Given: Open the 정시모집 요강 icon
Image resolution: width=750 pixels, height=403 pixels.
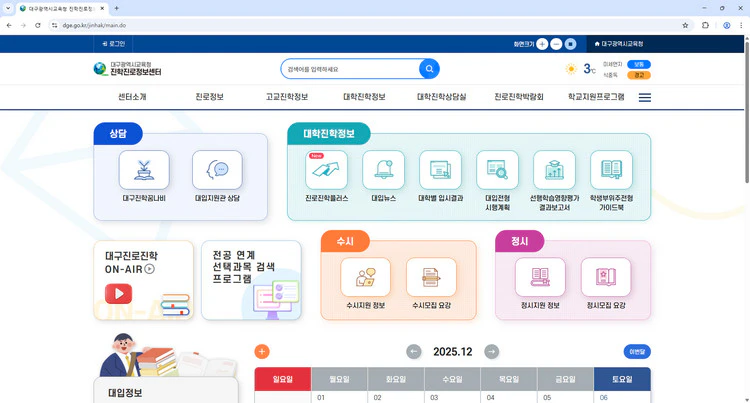Looking at the screenshot, I should click(606, 278).
